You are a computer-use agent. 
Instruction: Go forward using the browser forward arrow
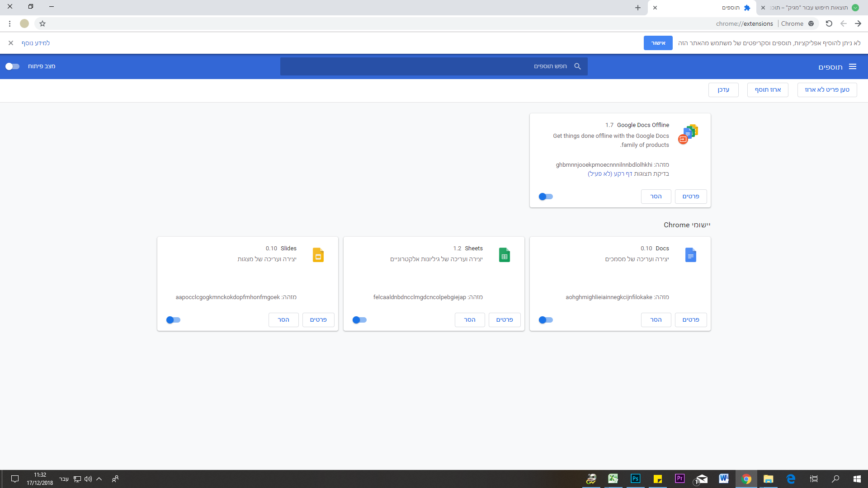[858, 23]
